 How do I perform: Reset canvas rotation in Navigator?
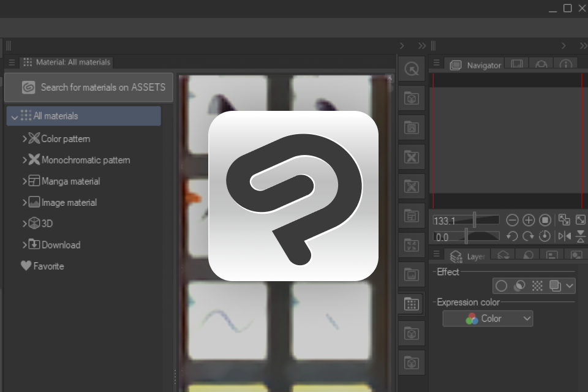tap(545, 236)
